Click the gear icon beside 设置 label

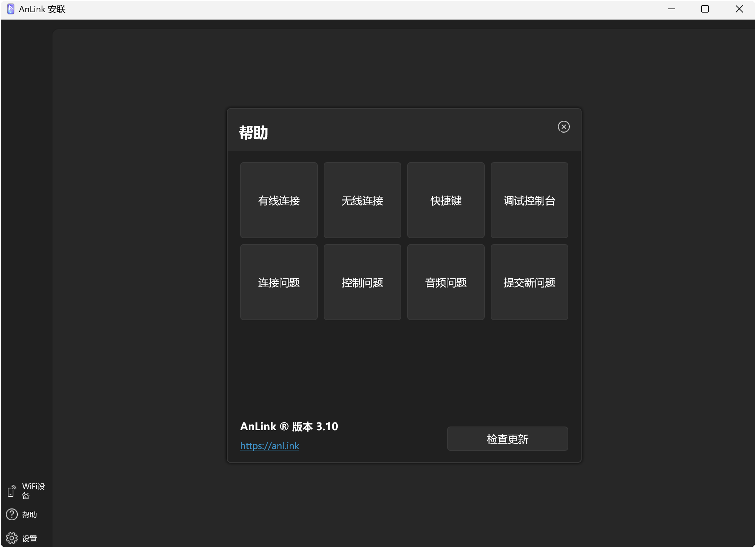[11, 538]
